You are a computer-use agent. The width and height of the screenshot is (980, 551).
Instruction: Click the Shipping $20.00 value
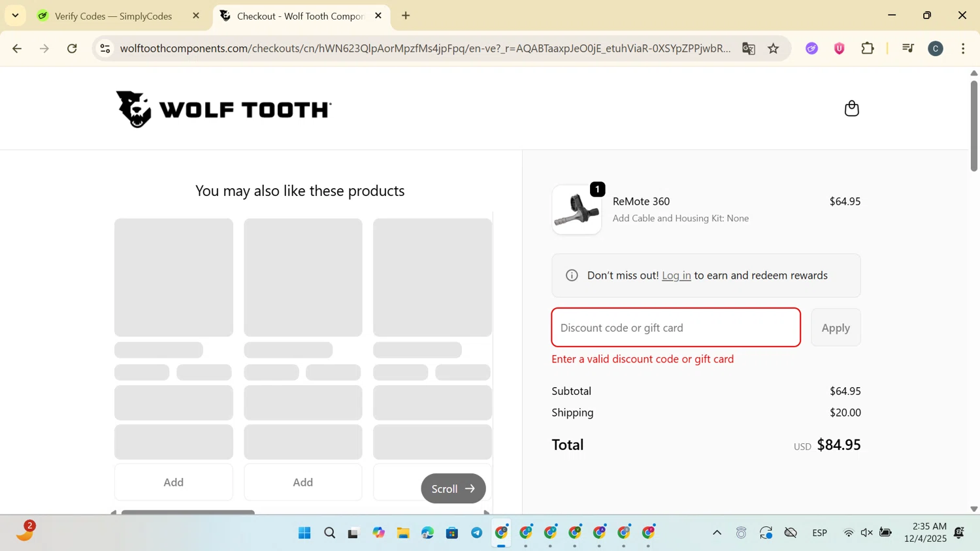pyautogui.click(x=845, y=413)
